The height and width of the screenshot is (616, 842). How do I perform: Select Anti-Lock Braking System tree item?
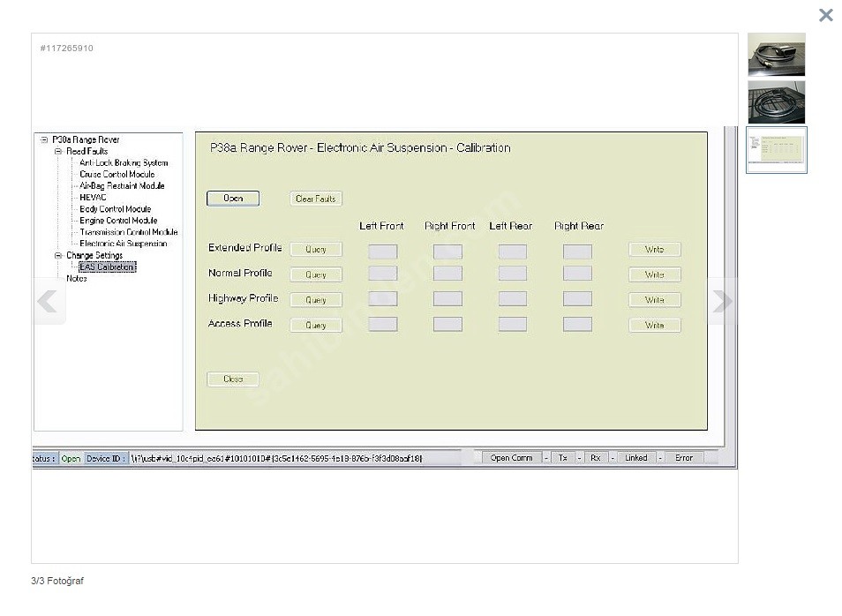click(123, 162)
